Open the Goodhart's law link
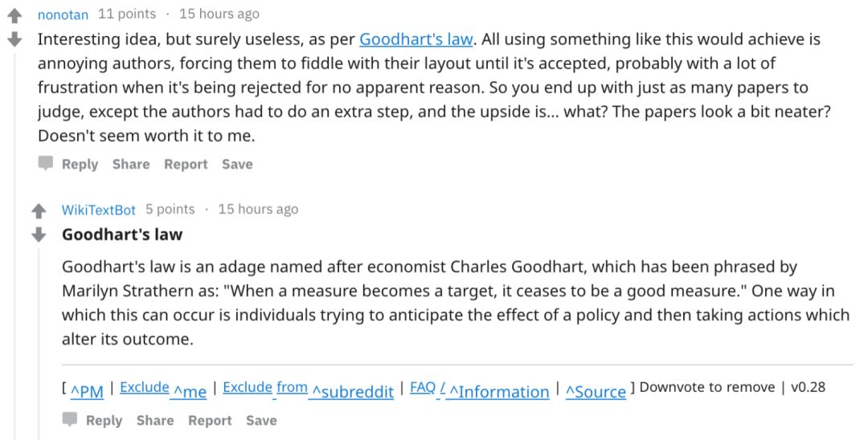 (x=416, y=39)
